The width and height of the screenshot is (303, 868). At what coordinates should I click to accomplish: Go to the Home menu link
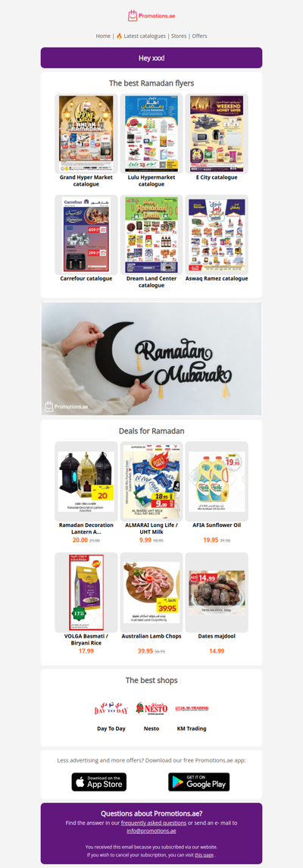click(x=103, y=36)
